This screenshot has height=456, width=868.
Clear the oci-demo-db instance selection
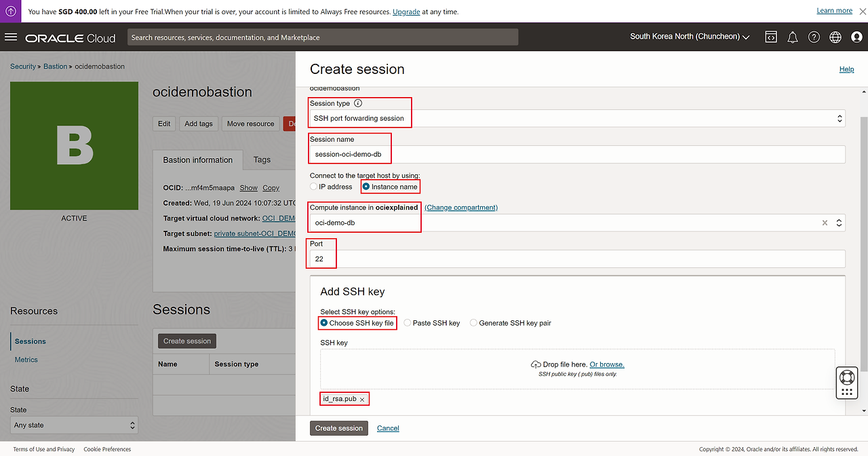coord(825,223)
